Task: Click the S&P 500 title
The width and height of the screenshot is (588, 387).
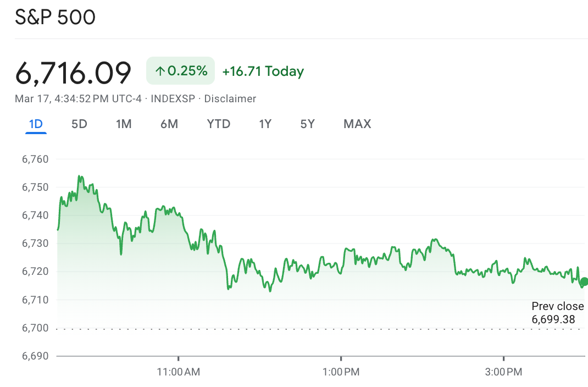Action: pos(56,17)
